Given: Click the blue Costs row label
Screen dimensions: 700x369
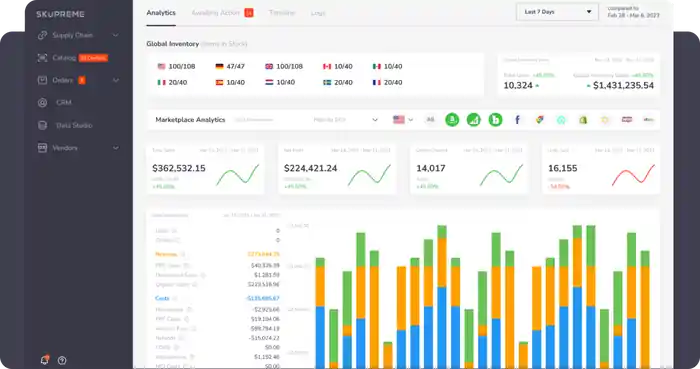Looking at the screenshot, I should point(162,298).
